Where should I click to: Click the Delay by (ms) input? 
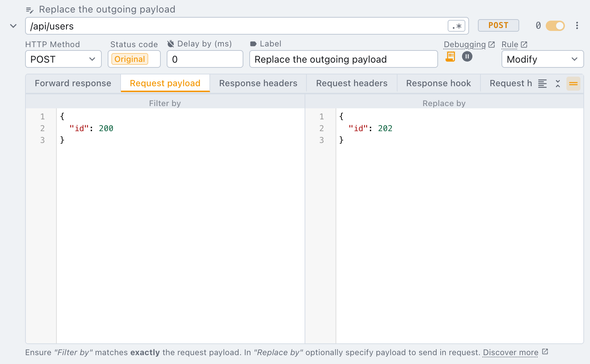(x=205, y=59)
